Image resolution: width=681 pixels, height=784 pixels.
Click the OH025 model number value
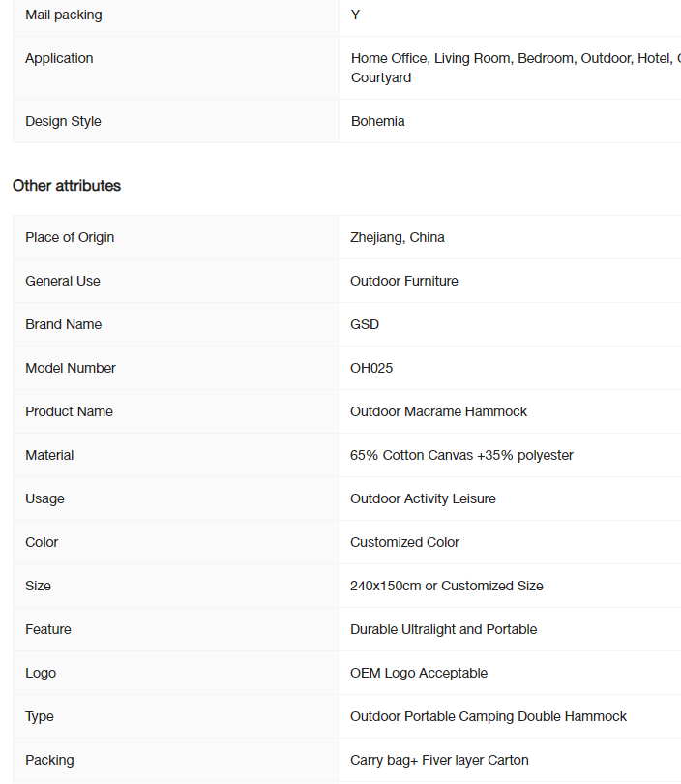[371, 368]
